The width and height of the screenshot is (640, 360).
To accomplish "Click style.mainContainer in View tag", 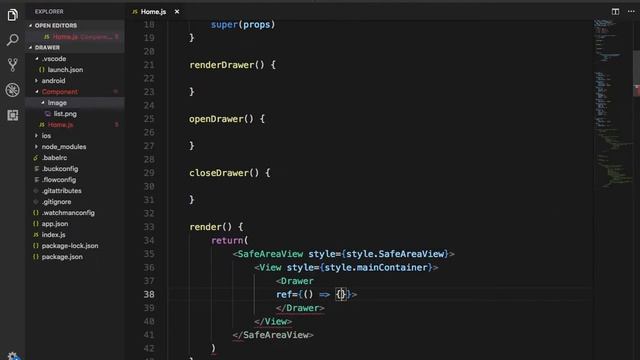I will [x=376, y=267].
